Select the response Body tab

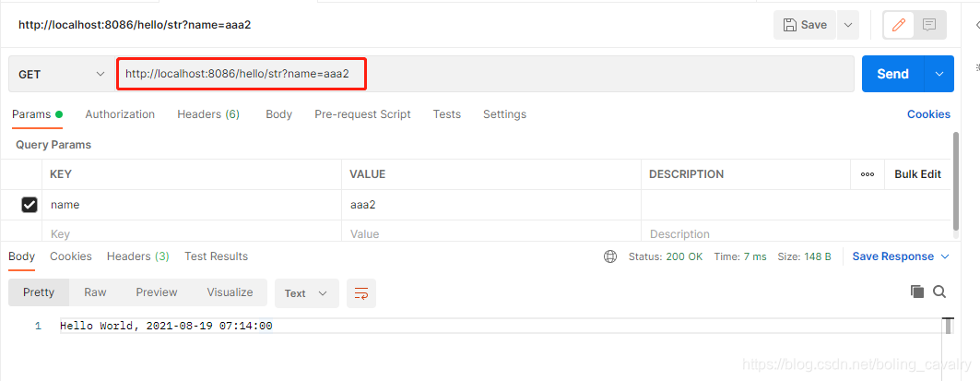tap(22, 256)
